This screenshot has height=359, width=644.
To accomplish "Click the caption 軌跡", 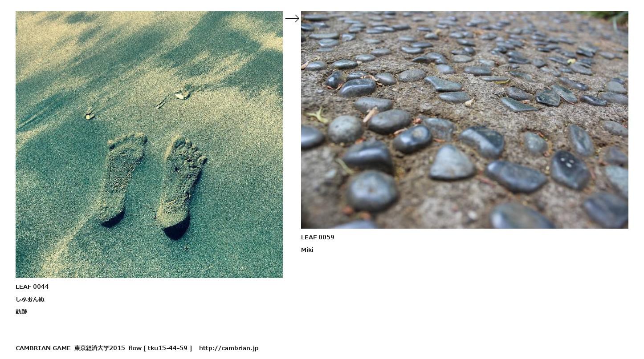I will pyautogui.click(x=21, y=312).
